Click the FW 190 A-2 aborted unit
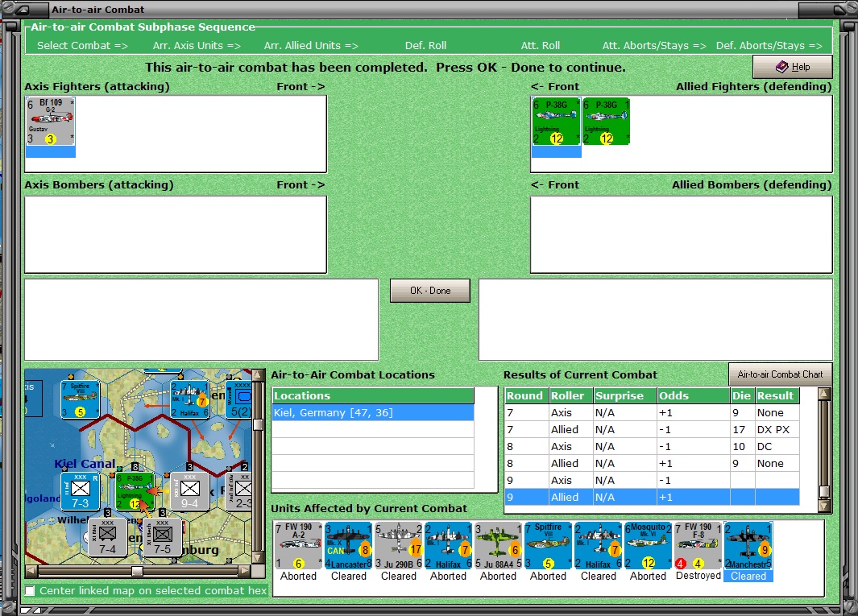This screenshot has width=858, height=616. pyautogui.click(x=298, y=546)
